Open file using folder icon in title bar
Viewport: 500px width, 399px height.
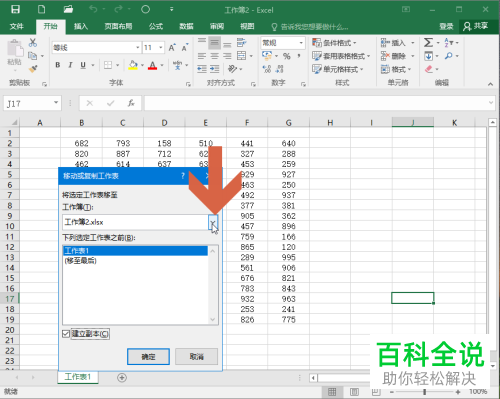tap(68, 9)
